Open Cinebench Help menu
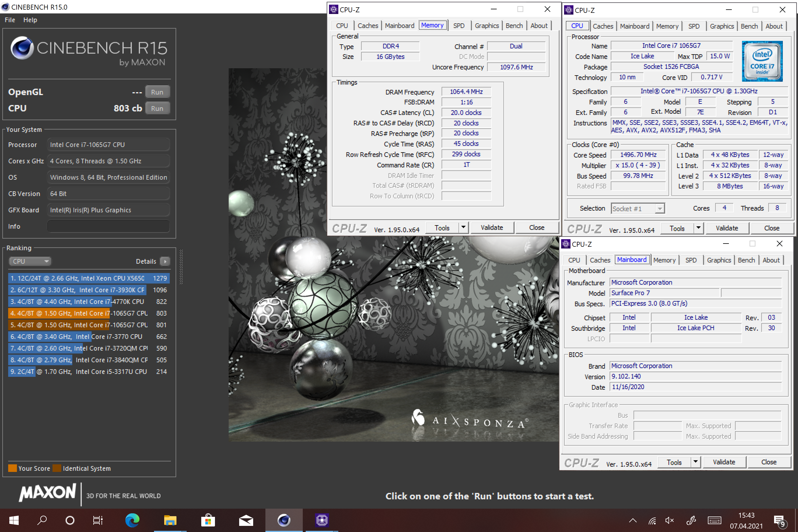 [x=30, y=20]
